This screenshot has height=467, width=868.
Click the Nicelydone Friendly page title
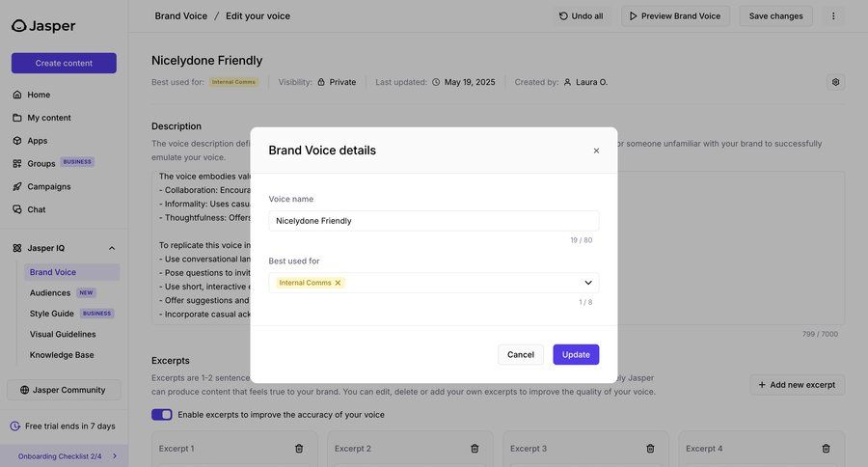(x=207, y=61)
